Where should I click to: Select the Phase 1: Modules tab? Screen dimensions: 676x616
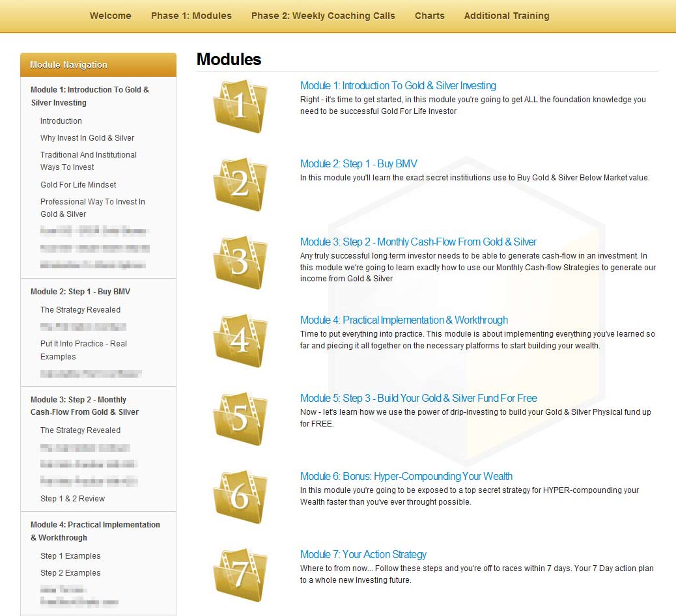(x=191, y=16)
